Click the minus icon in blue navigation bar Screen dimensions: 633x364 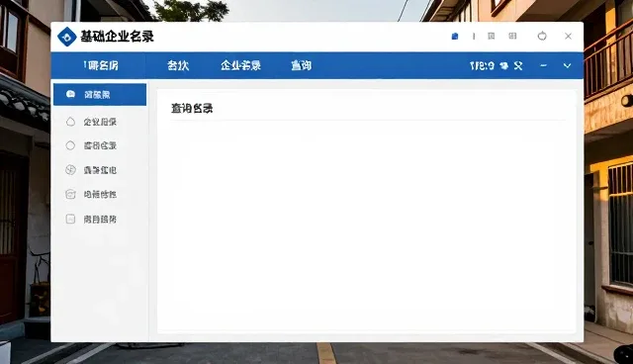[x=543, y=65]
